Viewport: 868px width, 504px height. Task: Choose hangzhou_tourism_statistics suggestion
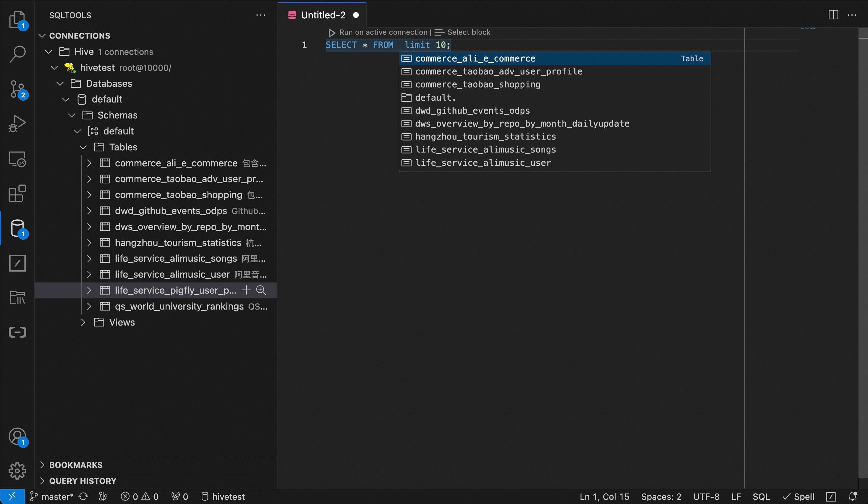[x=555, y=136]
